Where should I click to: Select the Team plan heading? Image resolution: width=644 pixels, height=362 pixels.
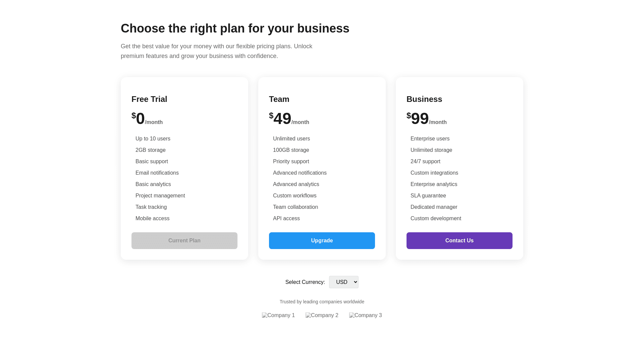(x=279, y=99)
